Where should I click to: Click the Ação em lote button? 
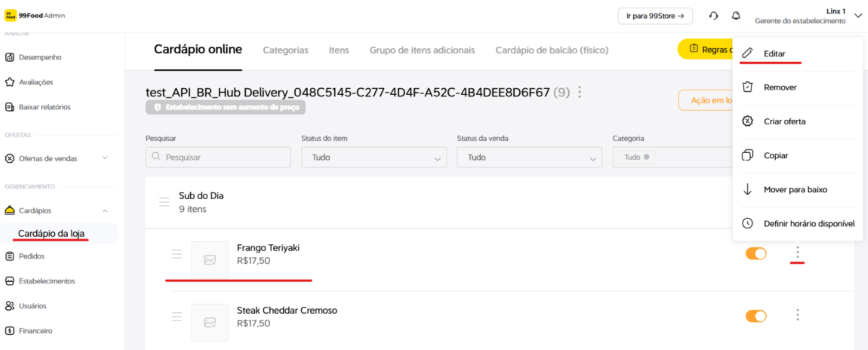point(706,100)
